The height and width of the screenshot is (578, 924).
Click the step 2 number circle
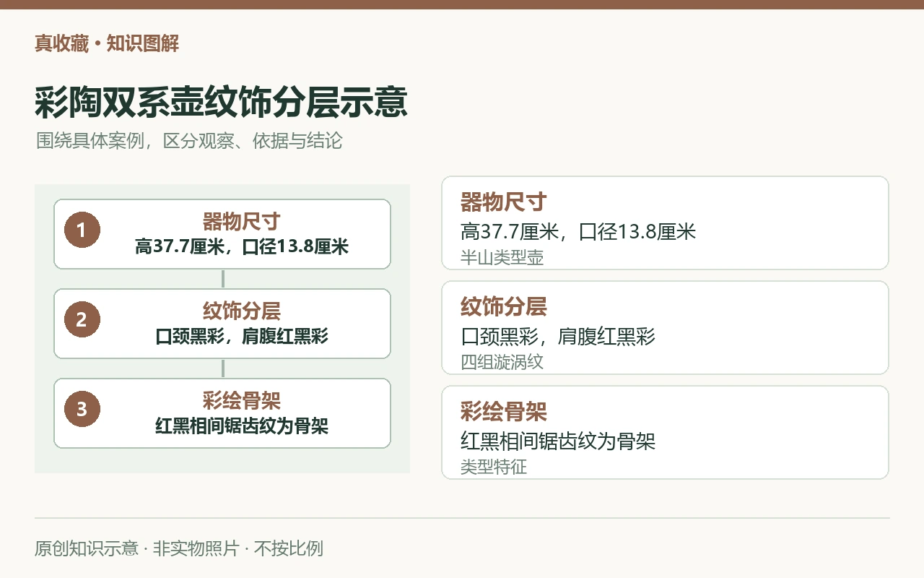82,320
